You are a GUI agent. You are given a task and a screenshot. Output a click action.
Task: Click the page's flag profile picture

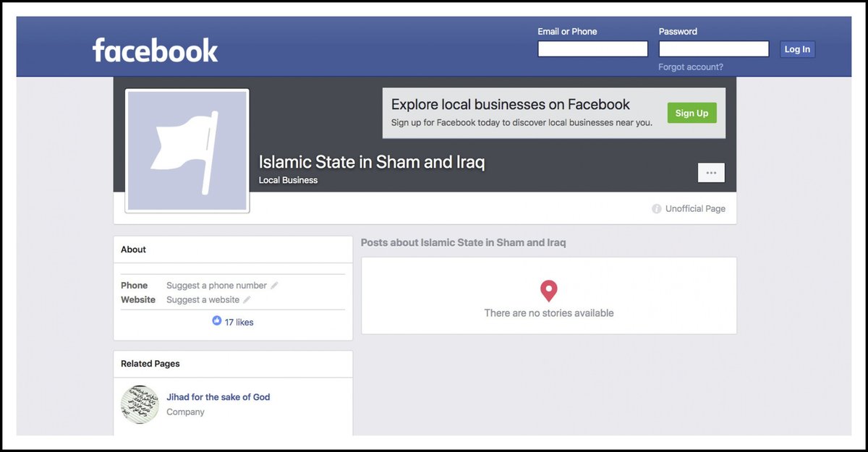tap(187, 150)
